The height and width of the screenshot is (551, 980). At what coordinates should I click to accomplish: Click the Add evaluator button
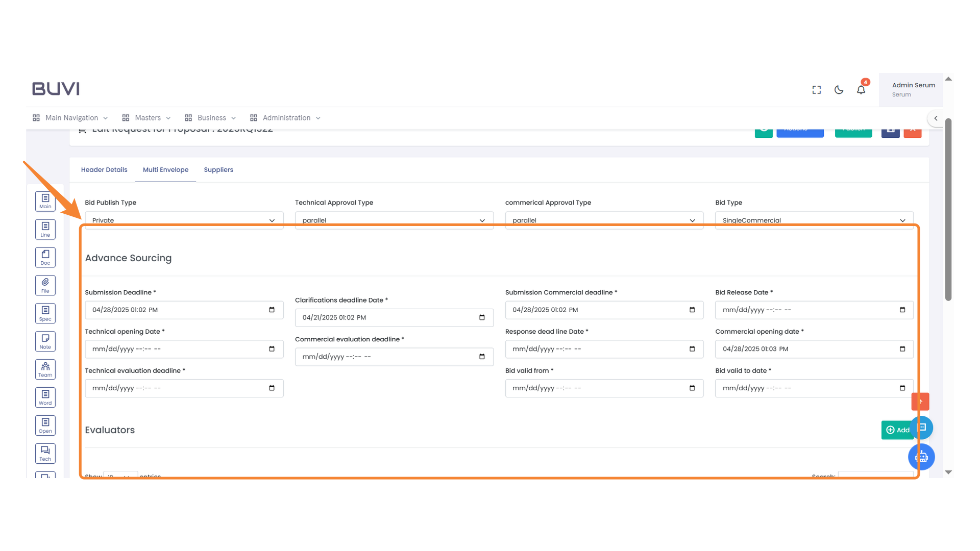tap(897, 430)
